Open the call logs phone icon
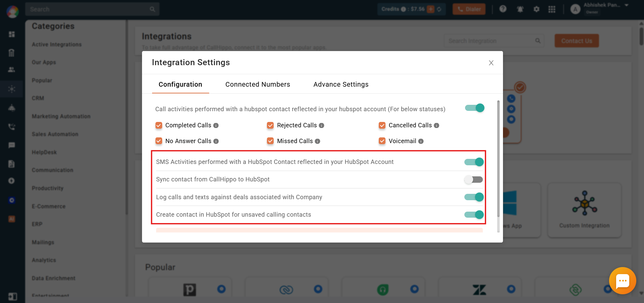The image size is (644, 303). click(12, 127)
